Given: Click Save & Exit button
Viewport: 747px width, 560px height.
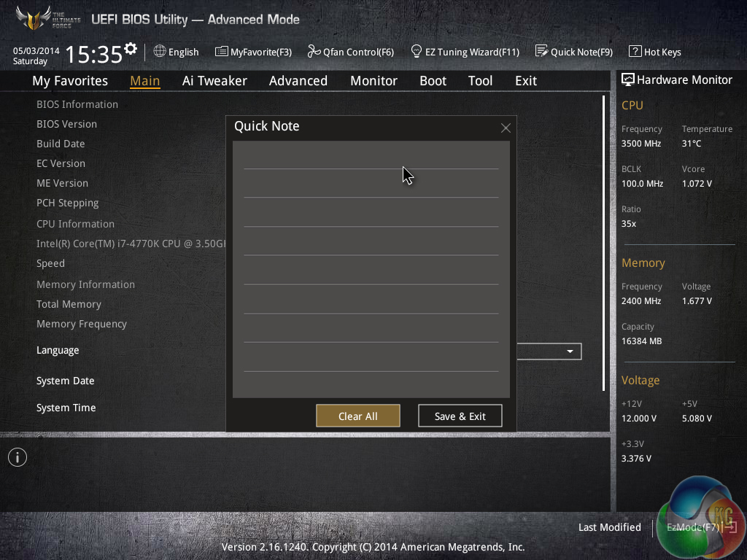Looking at the screenshot, I should [x=460, y=416].
